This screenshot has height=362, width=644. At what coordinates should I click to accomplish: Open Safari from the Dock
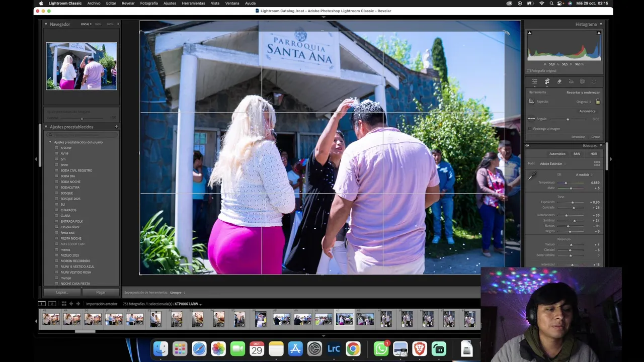click(x=199, y=348)
